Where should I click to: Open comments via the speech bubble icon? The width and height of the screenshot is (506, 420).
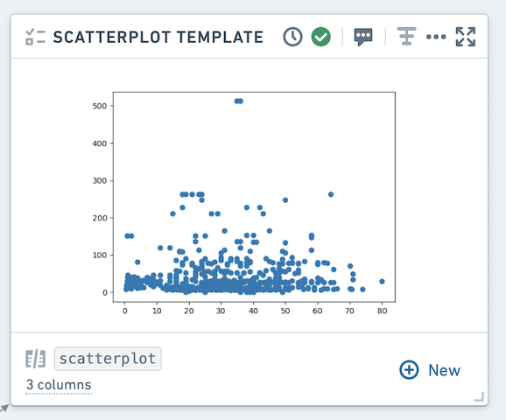coord(363,37)
